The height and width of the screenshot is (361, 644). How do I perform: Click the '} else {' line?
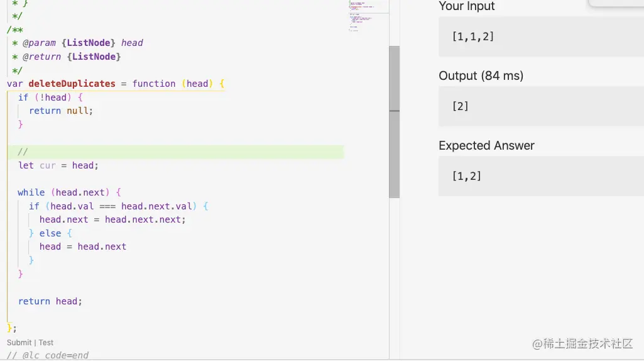pos(50,233)
